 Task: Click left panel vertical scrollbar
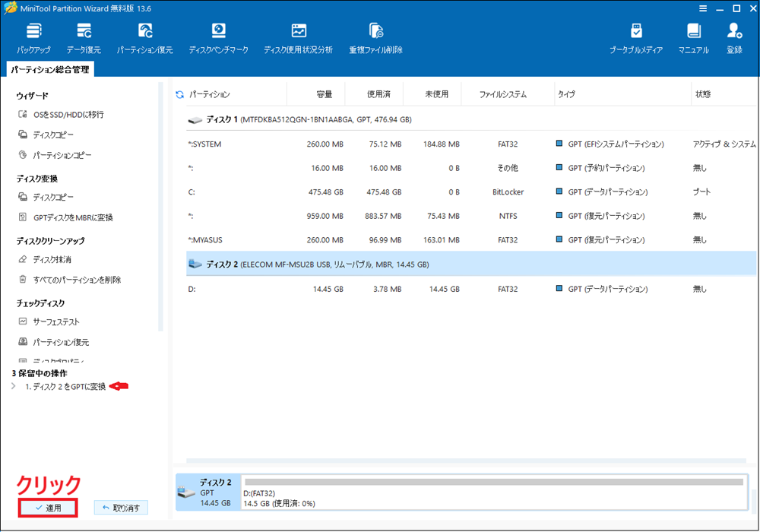[160, 207]
